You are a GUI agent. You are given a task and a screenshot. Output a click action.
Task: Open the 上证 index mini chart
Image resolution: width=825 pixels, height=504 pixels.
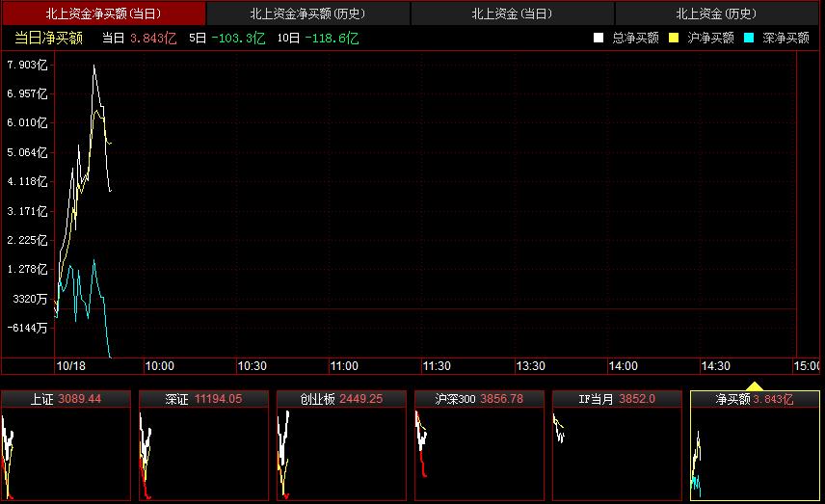click(x=66, y=446)
